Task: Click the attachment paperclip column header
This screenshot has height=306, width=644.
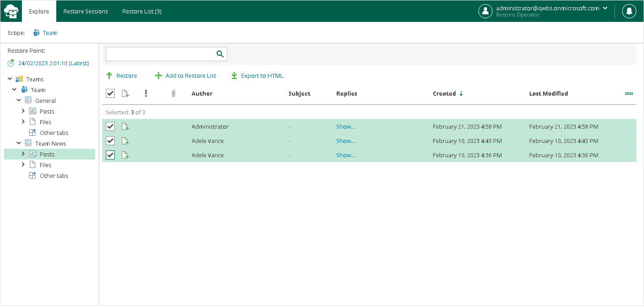Action: click(174, 93)
